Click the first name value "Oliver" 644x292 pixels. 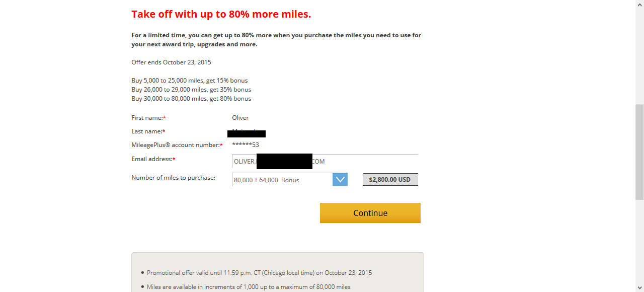pyautogui.click(x=240, y=118)
